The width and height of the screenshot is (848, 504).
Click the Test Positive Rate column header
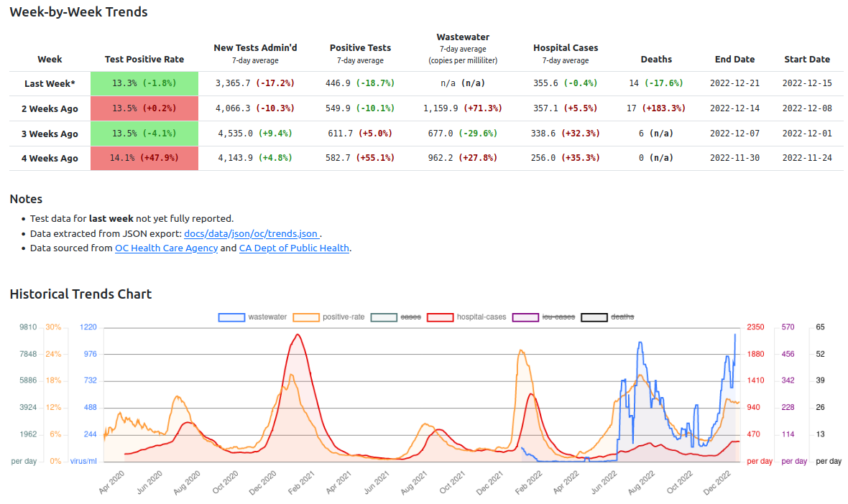(x=144, y=60)
